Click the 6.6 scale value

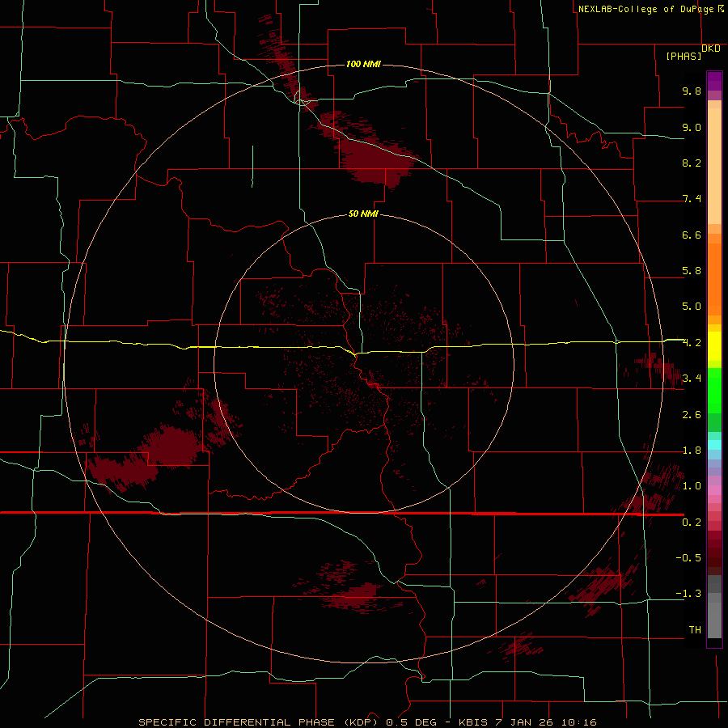(x=692, y=235)
